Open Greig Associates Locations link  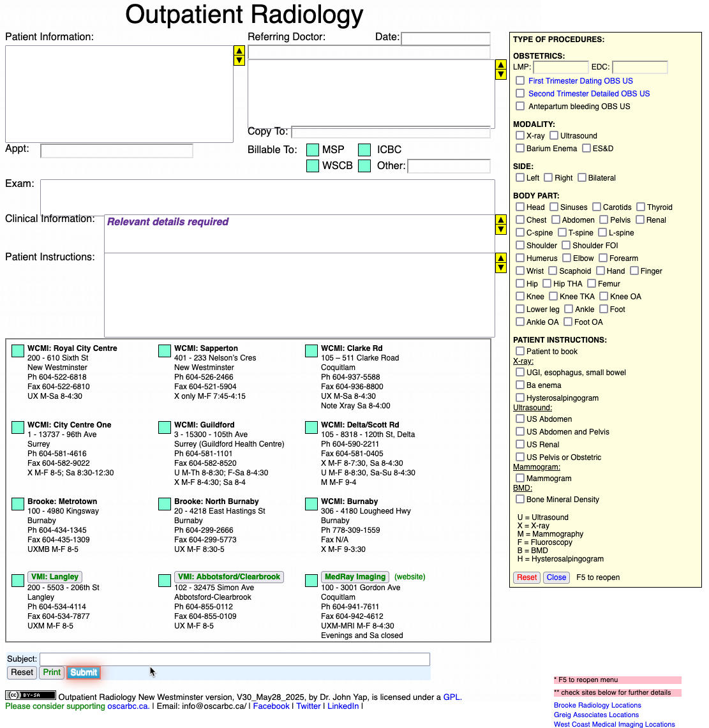tap(596, 715)
